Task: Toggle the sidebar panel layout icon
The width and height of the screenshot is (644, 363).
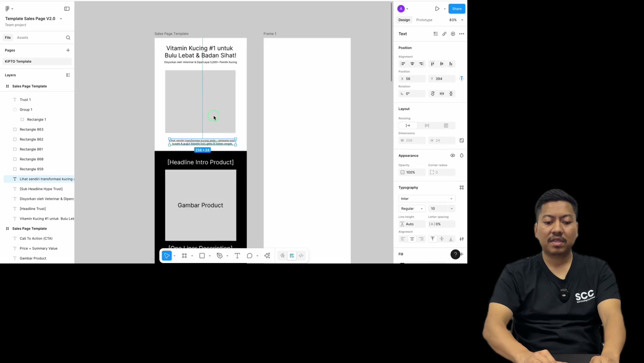Action: [x=67, y=9]
